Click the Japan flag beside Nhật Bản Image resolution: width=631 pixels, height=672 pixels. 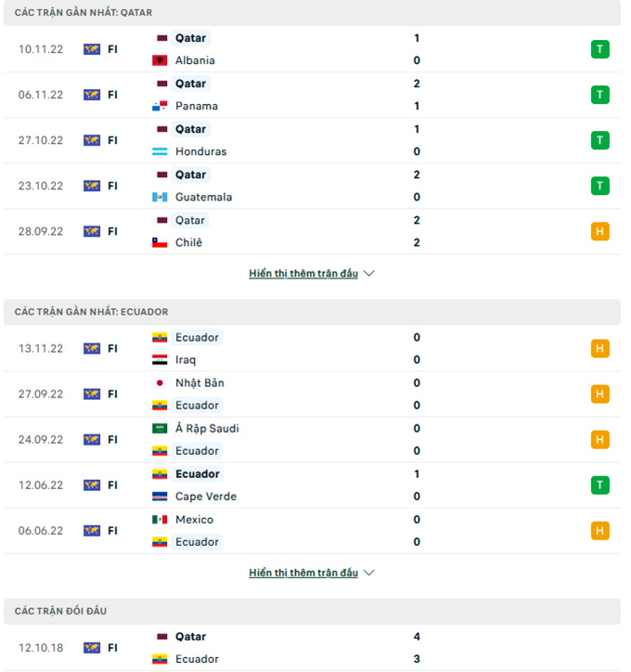pyautogui.click(x=160, y=382)
